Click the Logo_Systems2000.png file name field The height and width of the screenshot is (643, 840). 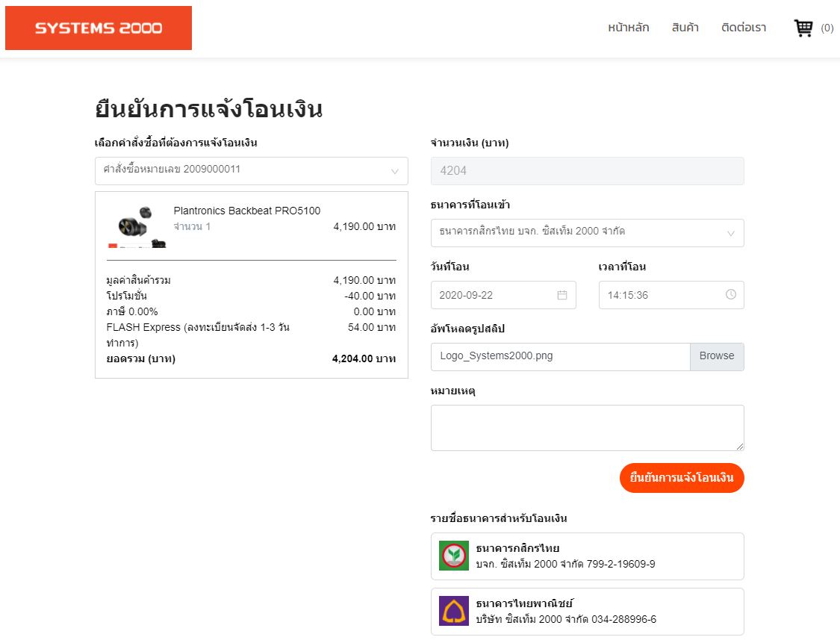coord(560,356)
